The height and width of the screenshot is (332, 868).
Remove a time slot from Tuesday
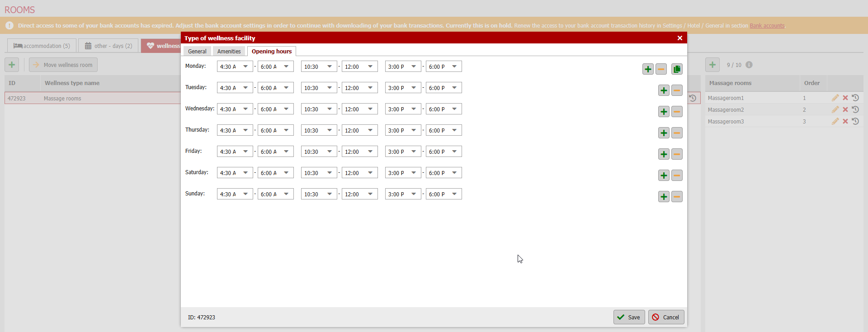click(677, 90)
